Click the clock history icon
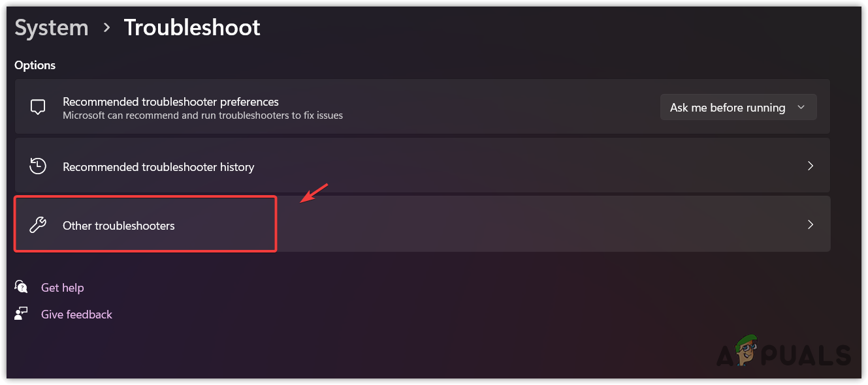 (38, 166)
